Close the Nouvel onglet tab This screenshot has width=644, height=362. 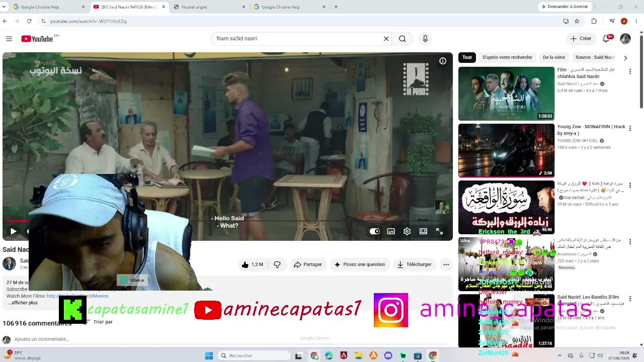[244, 7]
